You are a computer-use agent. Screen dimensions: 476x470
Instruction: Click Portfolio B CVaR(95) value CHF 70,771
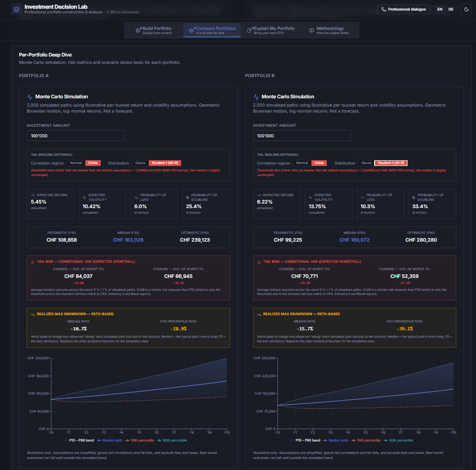pyautogui.click(x=305, y=276)
